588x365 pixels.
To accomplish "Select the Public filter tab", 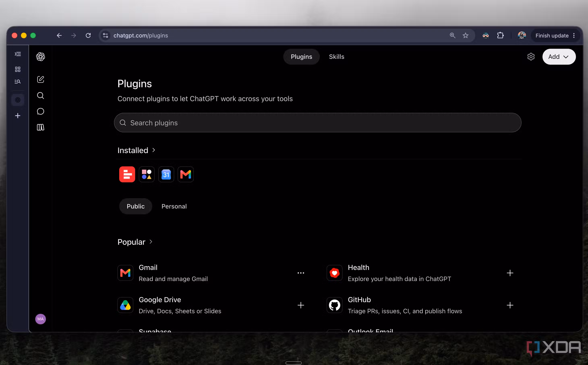I will coord(136,206).
